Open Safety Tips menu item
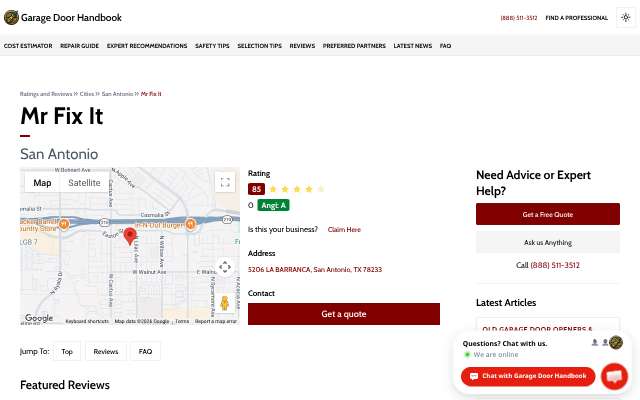 [x=212, y=46]
